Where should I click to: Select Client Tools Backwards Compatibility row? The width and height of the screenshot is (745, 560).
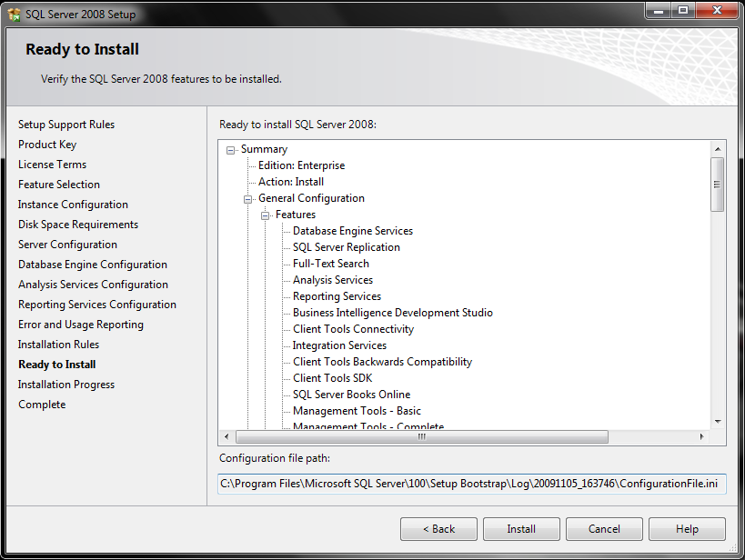coord(382,362)
